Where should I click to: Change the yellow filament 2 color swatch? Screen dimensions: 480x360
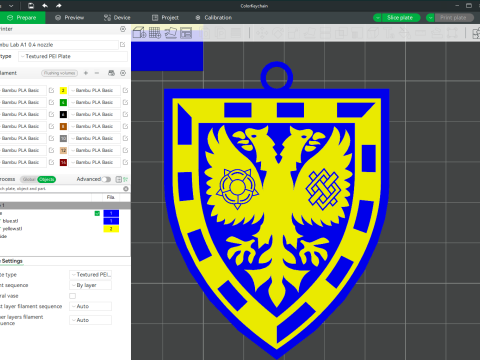pos(63,90)
